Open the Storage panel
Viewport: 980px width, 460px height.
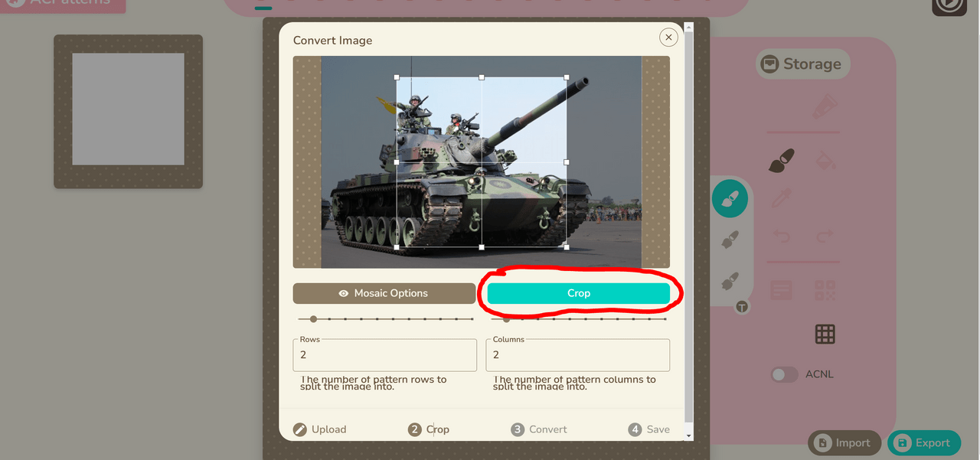pyautogui.click(x=802, y=64)
